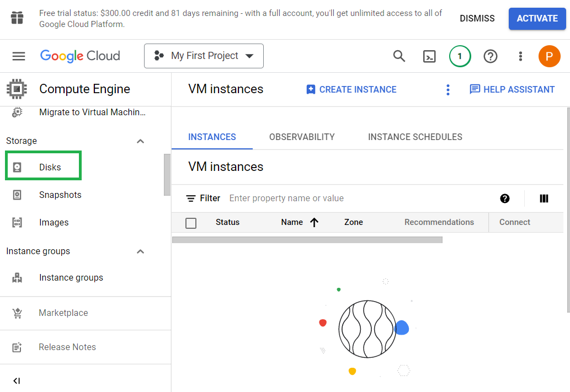Dismiss the free trial banner

(477, 19)
